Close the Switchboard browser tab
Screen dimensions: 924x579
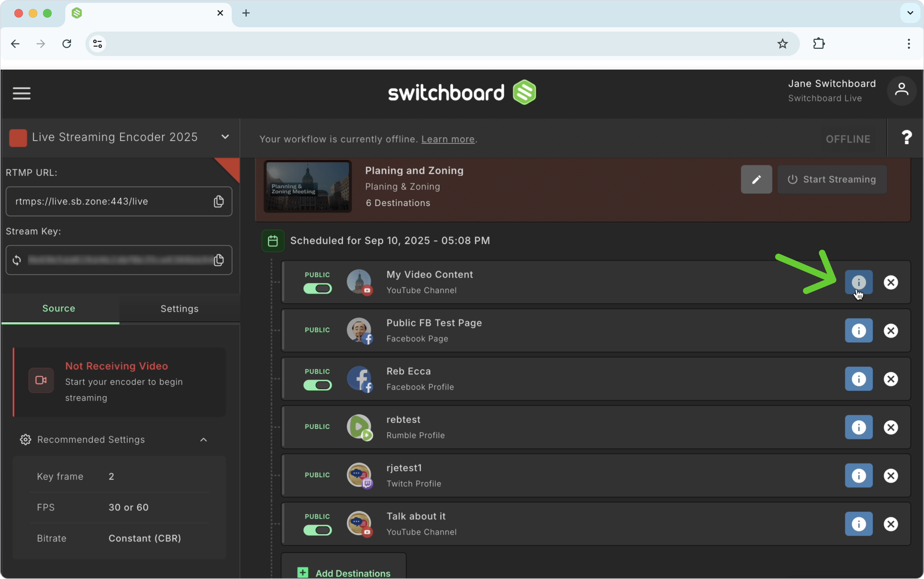click(x=220, y=13)
